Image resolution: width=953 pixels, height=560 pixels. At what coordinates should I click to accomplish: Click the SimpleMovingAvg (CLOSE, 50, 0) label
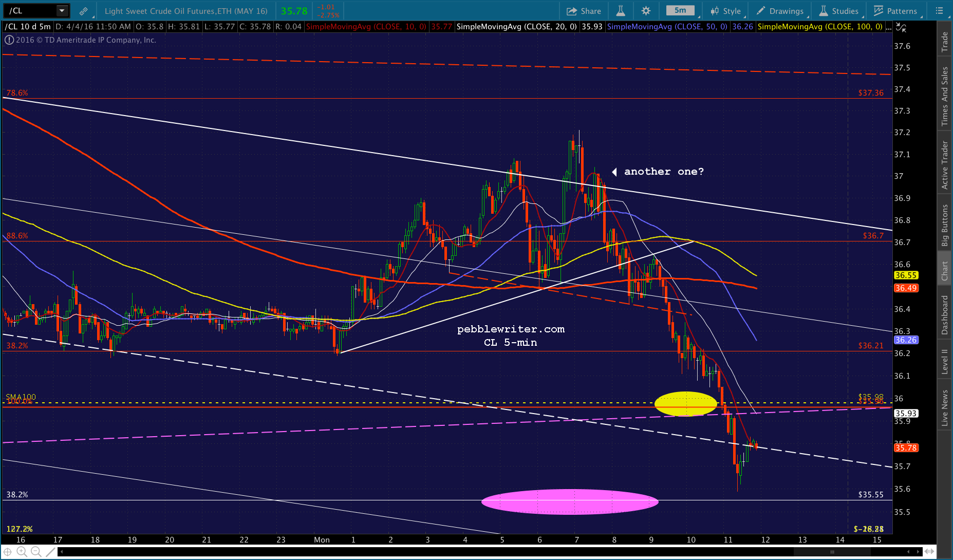coord(667,27)
